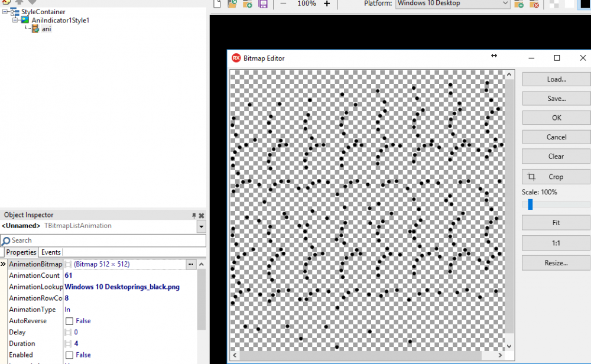This screenshot has width=591, height=364.
Task: Switch to the Properties tab
Action: tap(21, 252)
